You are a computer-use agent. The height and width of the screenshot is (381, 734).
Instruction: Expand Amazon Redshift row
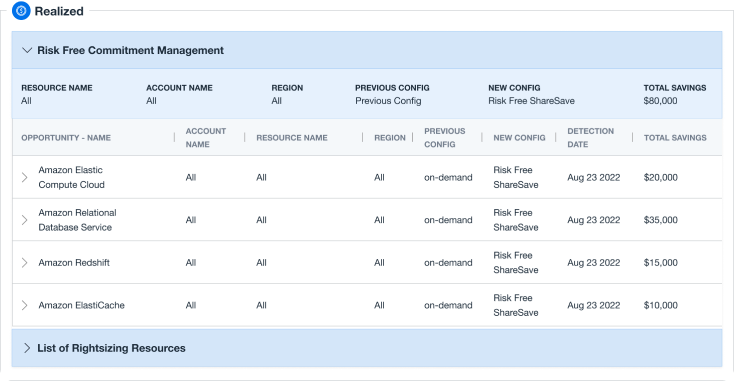tap(24, 263)
